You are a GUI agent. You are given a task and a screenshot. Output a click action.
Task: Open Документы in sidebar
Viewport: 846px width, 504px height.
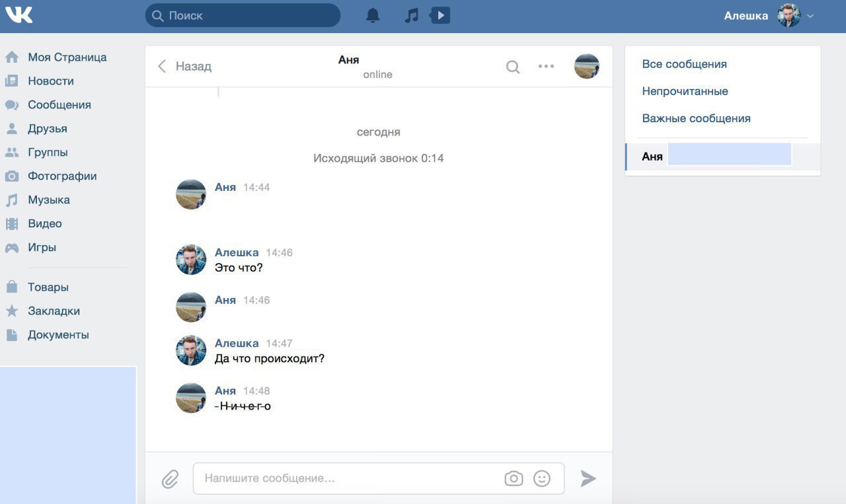coord(58,335)
